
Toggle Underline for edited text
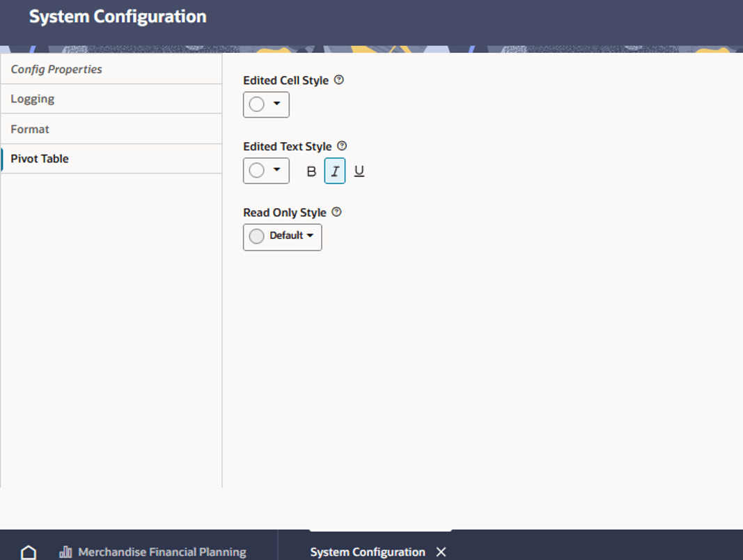(359, 171)
